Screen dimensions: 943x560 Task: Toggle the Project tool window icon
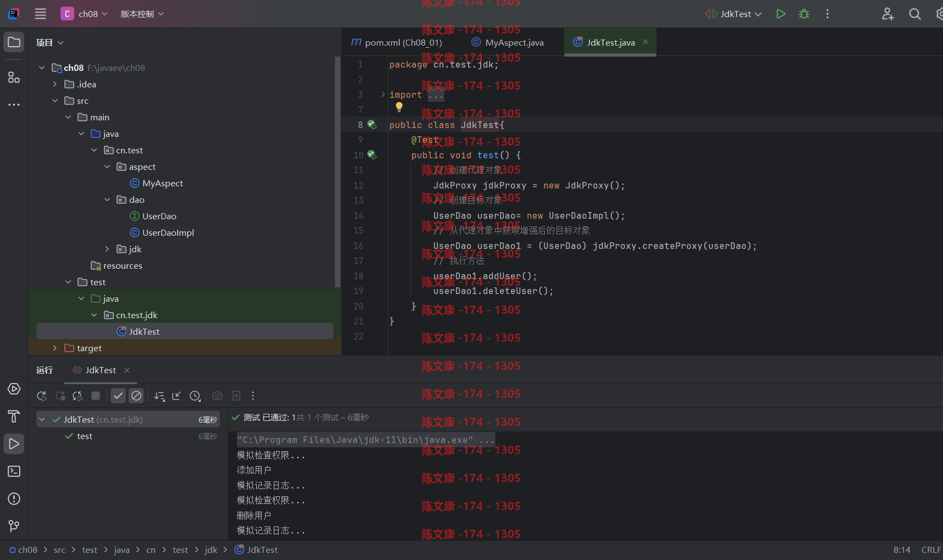click(x=14, y=42)
